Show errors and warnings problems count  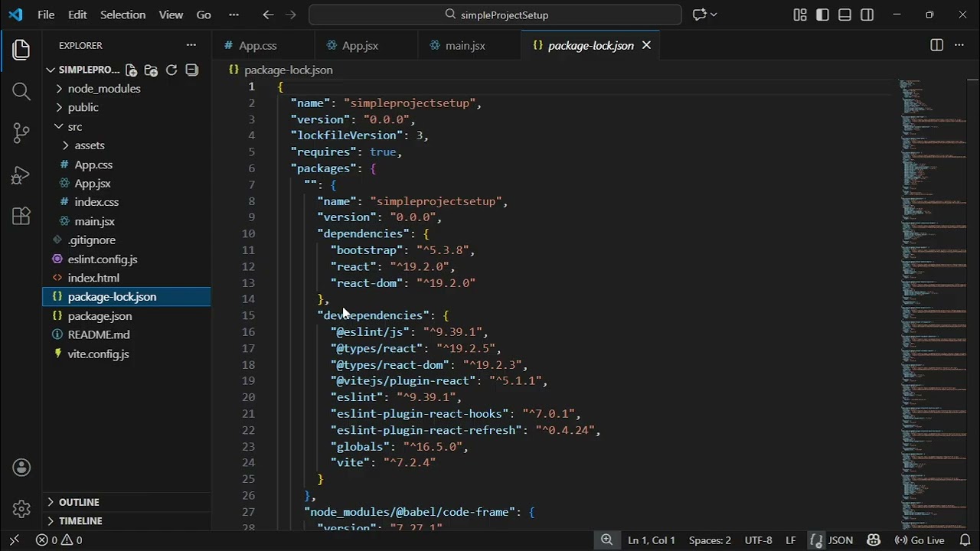(59, 540)
